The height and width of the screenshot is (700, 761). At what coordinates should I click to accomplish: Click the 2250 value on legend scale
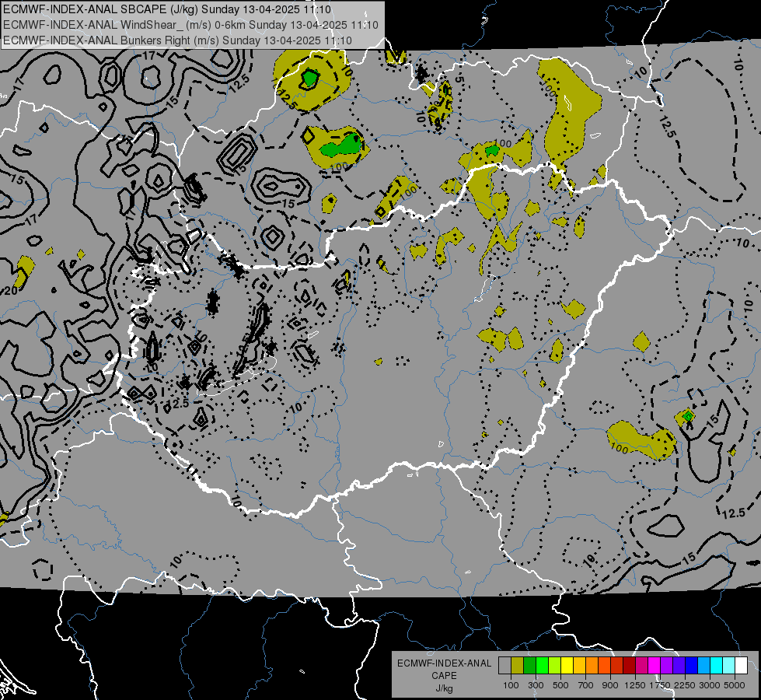click(x=685, y=685)
